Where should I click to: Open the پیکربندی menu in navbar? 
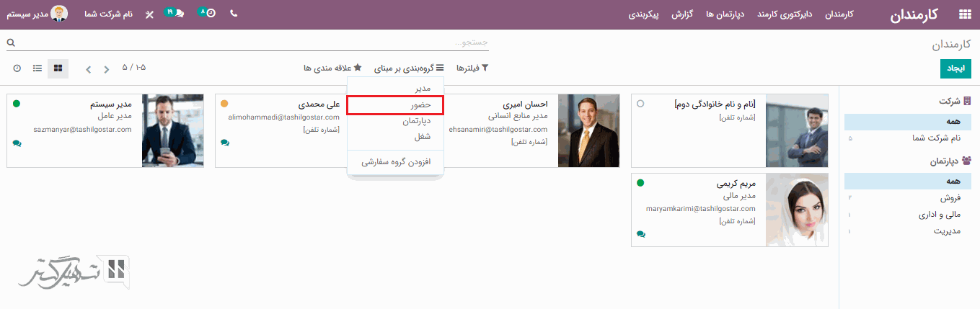pos(643,14)
